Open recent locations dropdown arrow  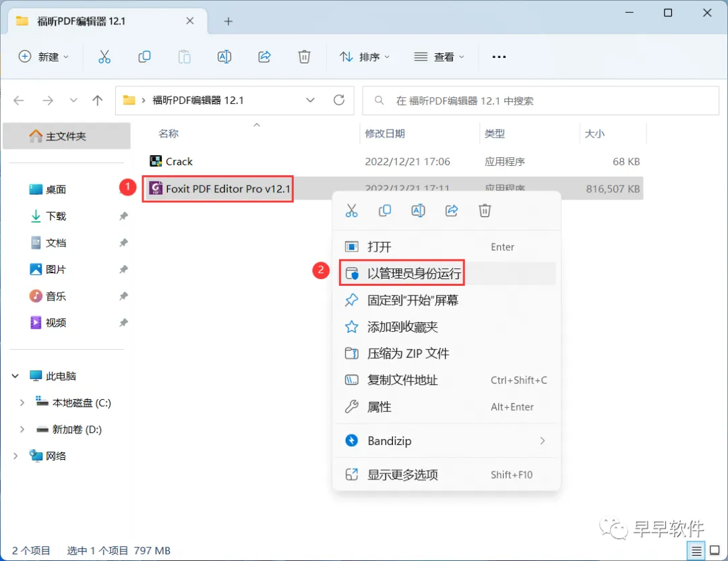coord(73,100)
